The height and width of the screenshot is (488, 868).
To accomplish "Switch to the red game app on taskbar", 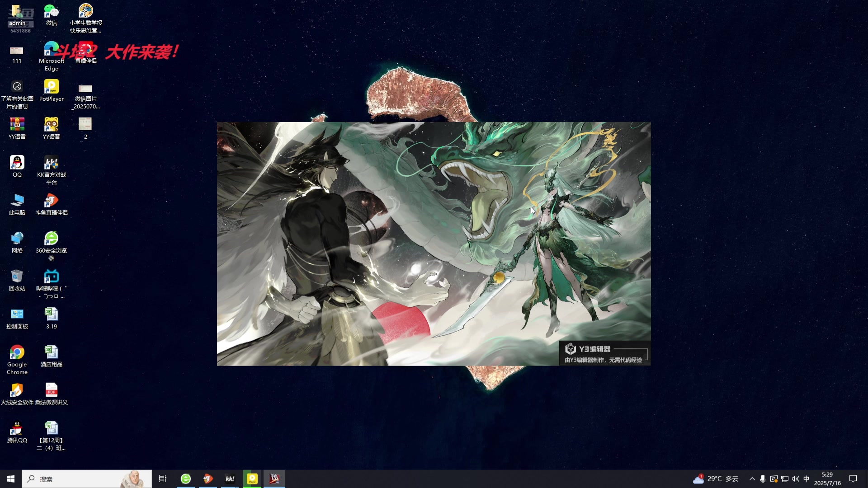I will coord(274,479).
